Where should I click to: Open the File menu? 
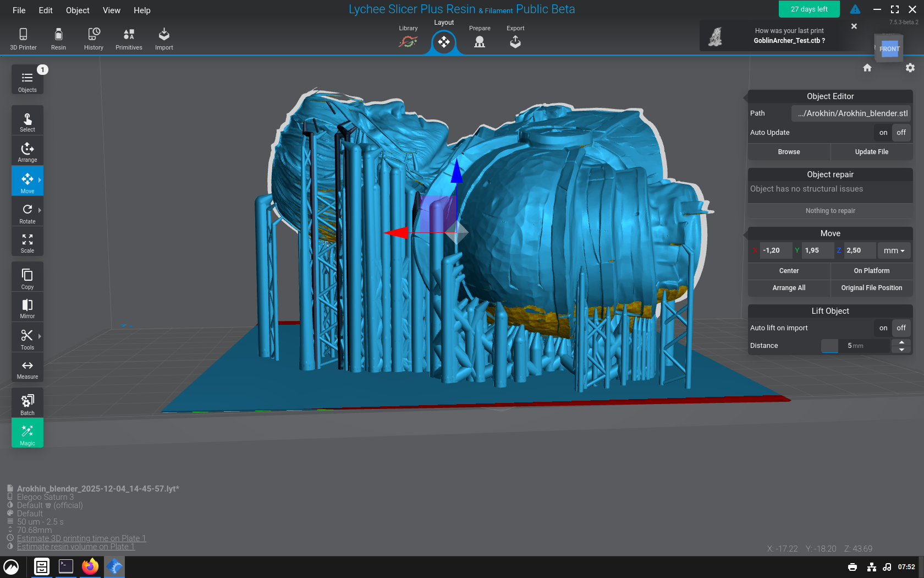(x=19, y=10)
